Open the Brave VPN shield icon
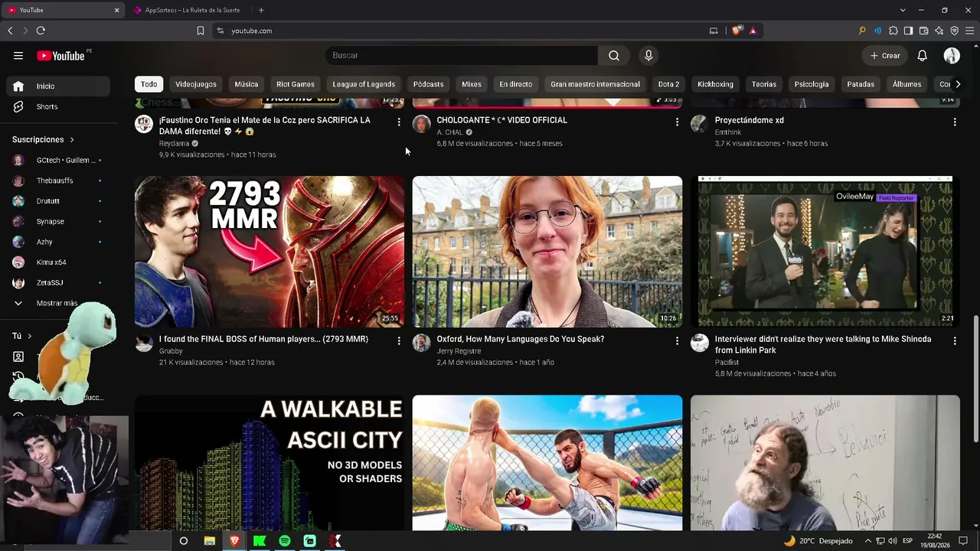The image size is (980, 551). [x=954, y=31]
